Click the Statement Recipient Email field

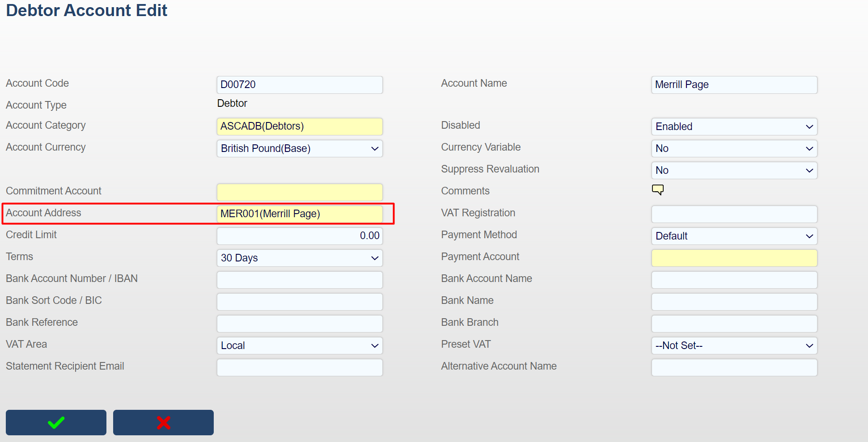pyautogui.click(x=299, y=367)
